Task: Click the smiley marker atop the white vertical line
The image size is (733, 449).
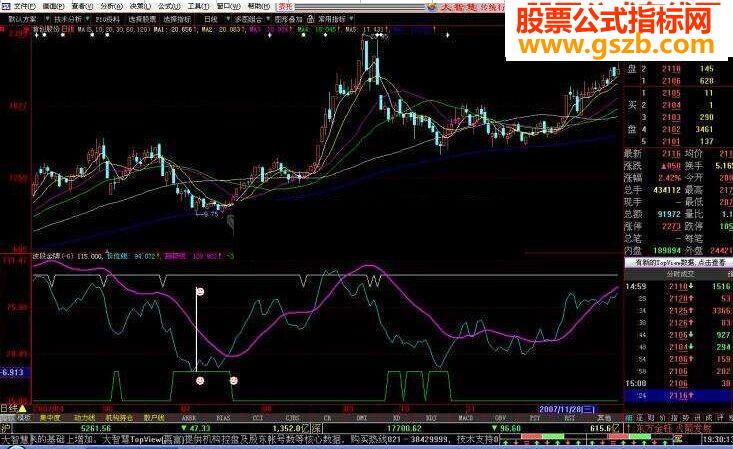Action: 200,291
